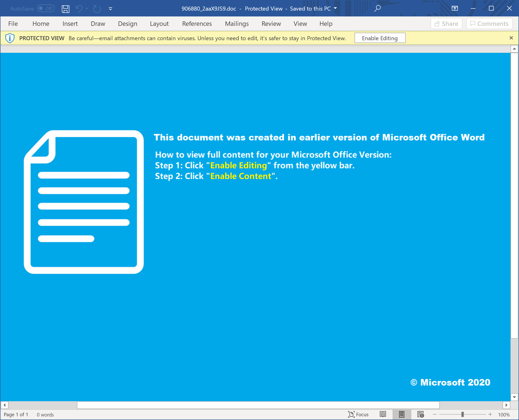
Task: Enable Focus mode in status bar
Action: pos(358,414)
